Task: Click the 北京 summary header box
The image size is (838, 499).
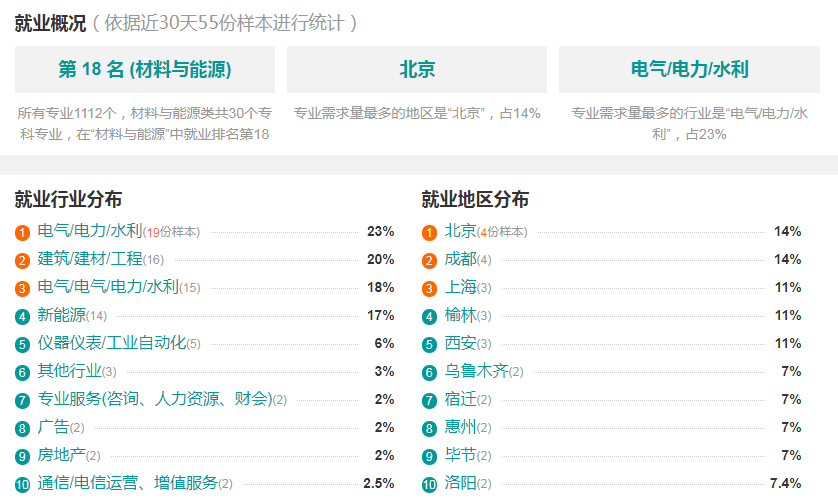Action: pos(417,69)
